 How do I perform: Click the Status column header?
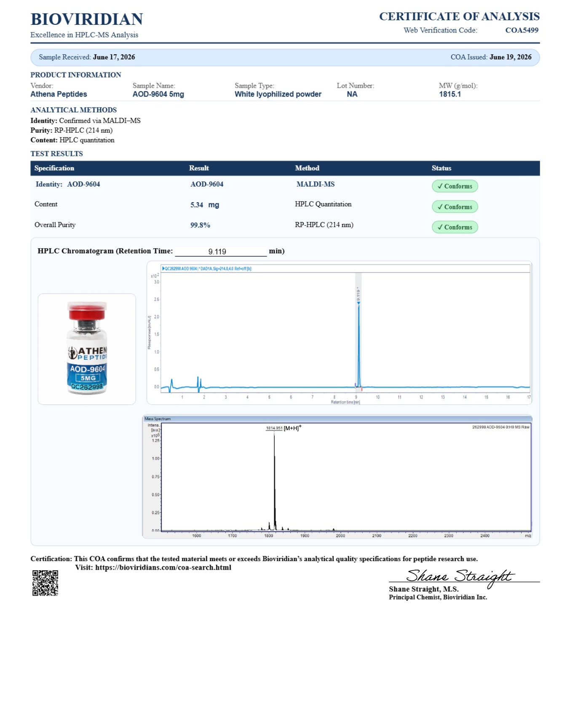442,168
